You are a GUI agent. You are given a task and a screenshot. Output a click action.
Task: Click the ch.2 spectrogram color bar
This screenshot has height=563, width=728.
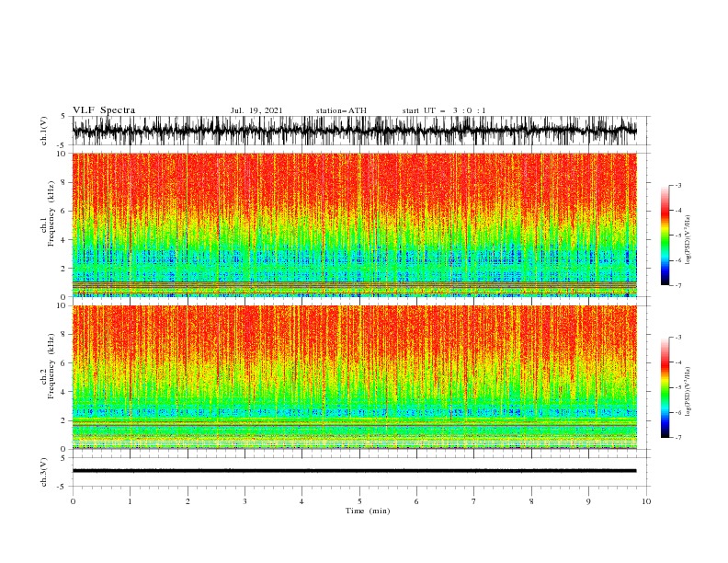point(665,387)
